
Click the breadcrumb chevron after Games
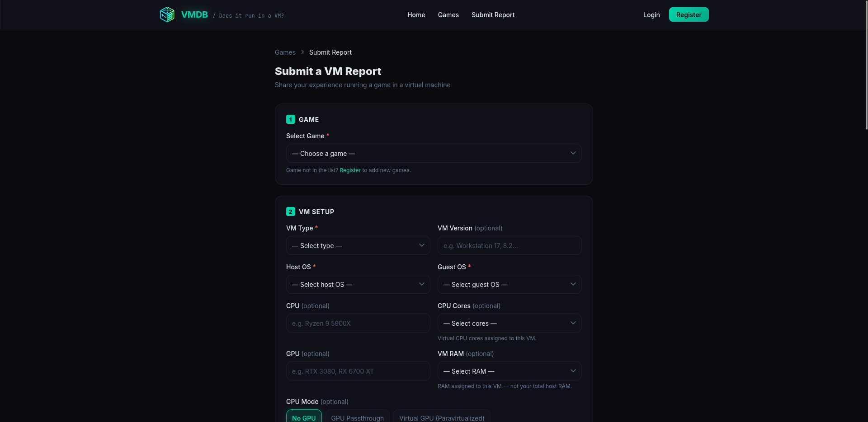point(302,52)
